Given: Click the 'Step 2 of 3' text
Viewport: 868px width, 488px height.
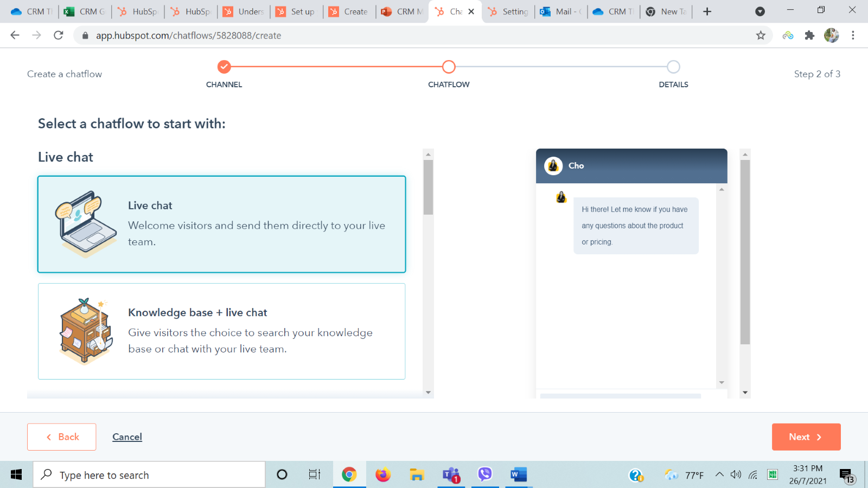Looking at the screenshot, I should (817, 74).
